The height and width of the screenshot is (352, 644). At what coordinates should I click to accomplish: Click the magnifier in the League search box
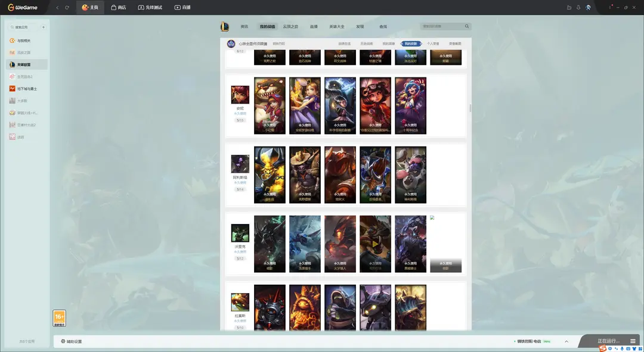[x=466, y=26]
